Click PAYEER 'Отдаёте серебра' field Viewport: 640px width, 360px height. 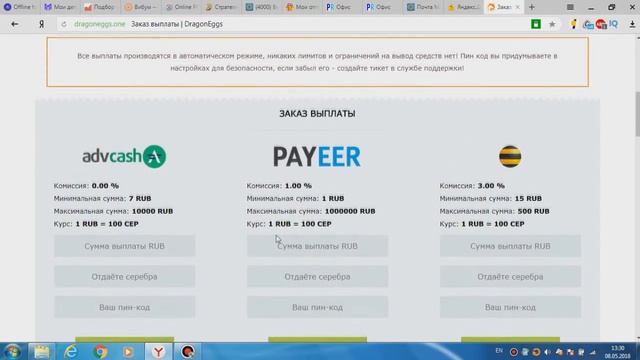[x=317, y=277]
